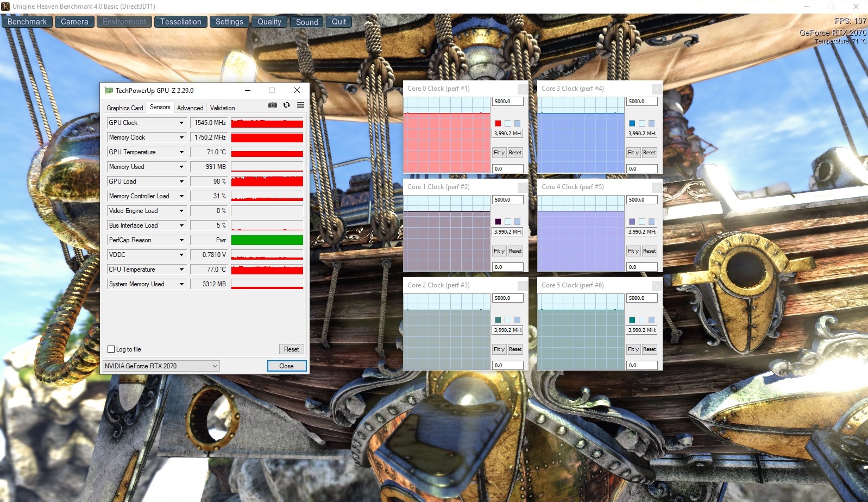Click the GPU Load history graph
This screenshot has width=868, height=502.
267,181
